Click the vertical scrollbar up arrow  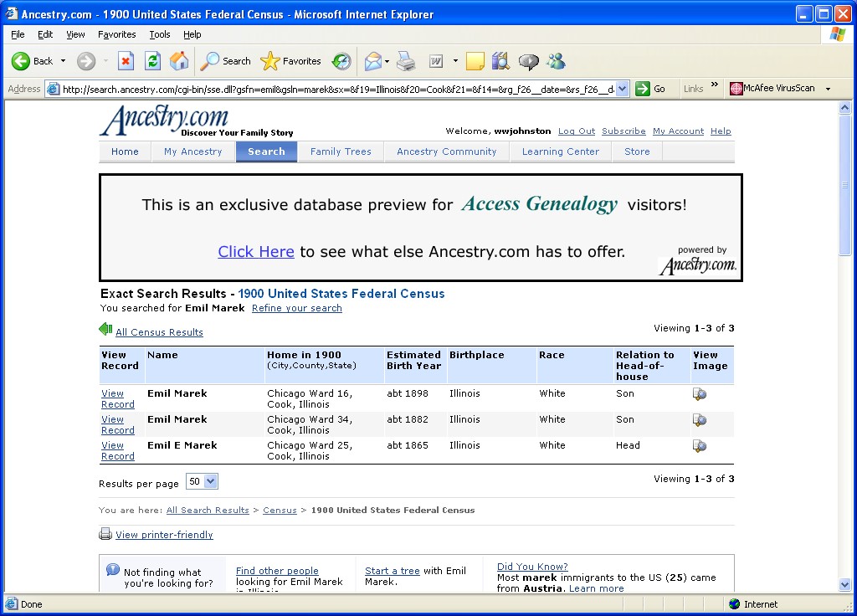pos(845,108)
